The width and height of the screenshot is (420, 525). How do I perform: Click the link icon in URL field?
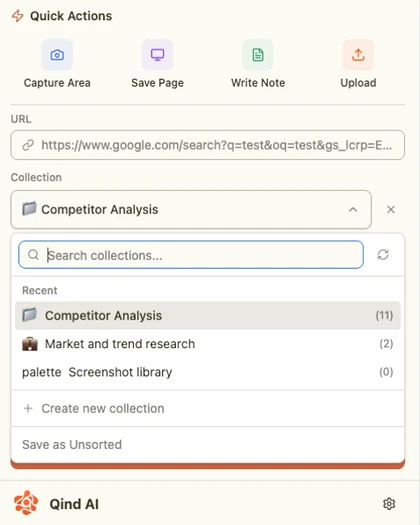click(x=28, y=145)
